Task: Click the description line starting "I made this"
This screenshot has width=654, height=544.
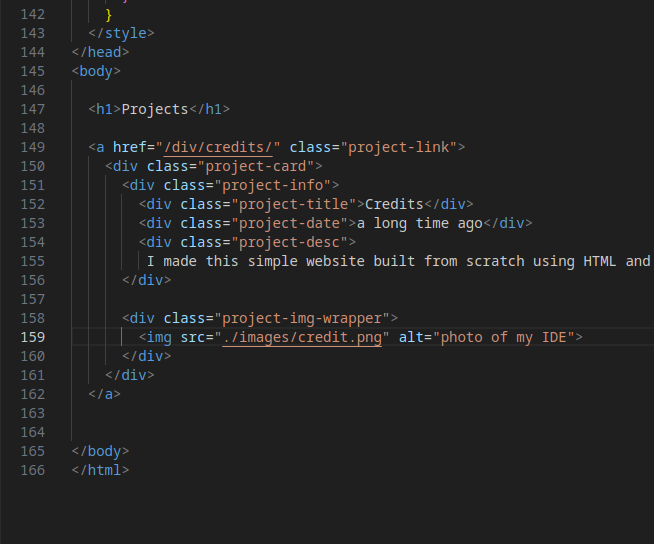Action: click(398, 261)
